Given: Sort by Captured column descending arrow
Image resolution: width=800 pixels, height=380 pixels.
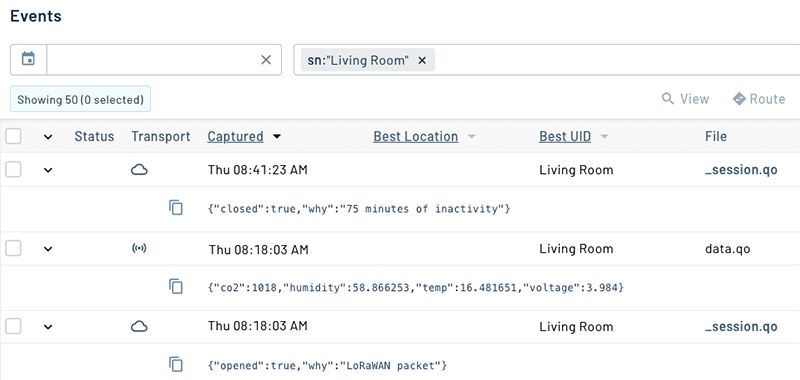Looking at the screenshot, I should click(277, 137).
